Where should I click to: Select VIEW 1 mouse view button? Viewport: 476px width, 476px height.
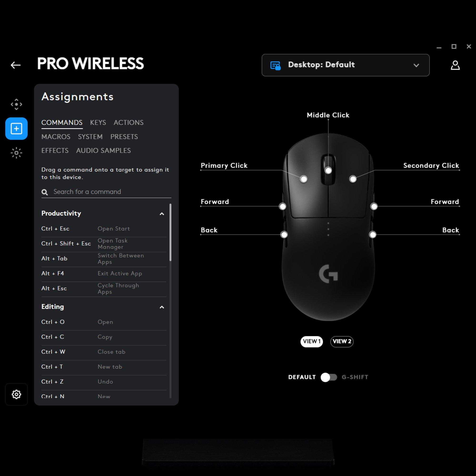[x=311, y=341]
